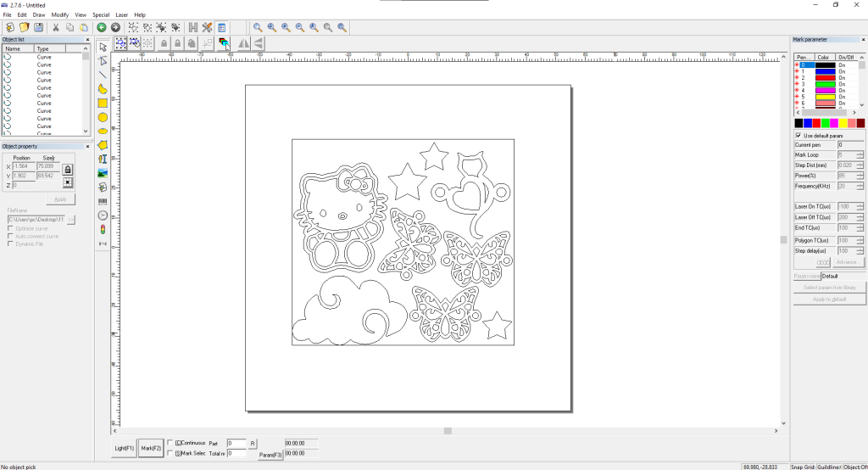This screenshot has width=868, height=470.
Task: Click the scissors Cut icon
Action: point(56,27)
